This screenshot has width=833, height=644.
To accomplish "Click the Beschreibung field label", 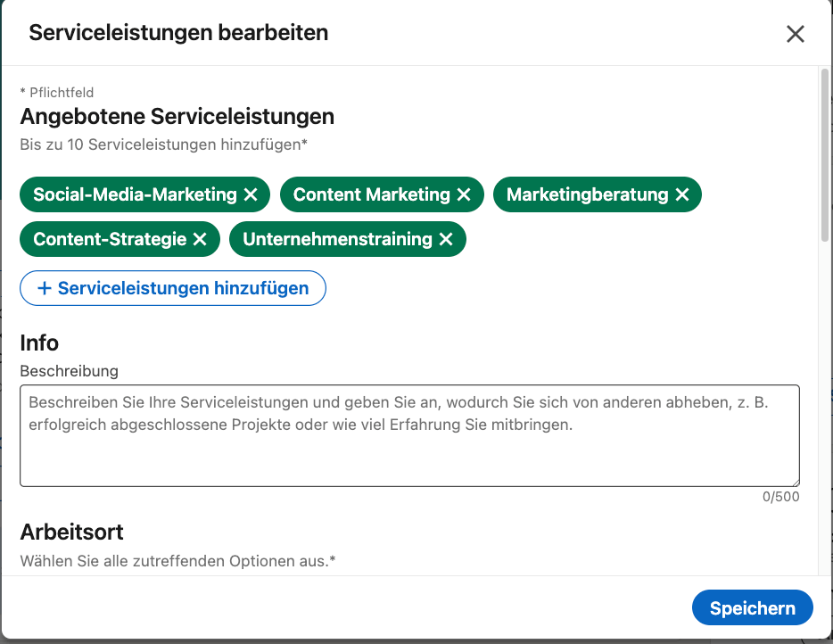I will tap(69, 370).
